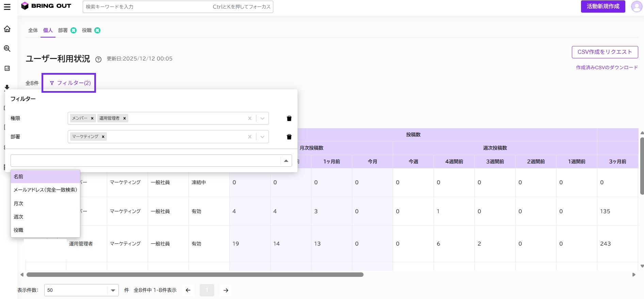Image resolution: width=644 pixels, height=299 pixels.
Task: Click the help icon beside ユーザー利用状況
Action: (x=98, y=59)
